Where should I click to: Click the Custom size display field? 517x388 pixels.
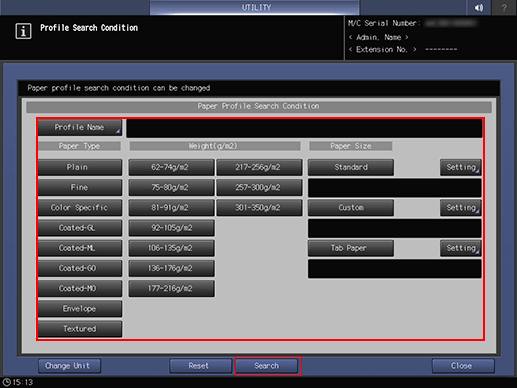(395, 228)
